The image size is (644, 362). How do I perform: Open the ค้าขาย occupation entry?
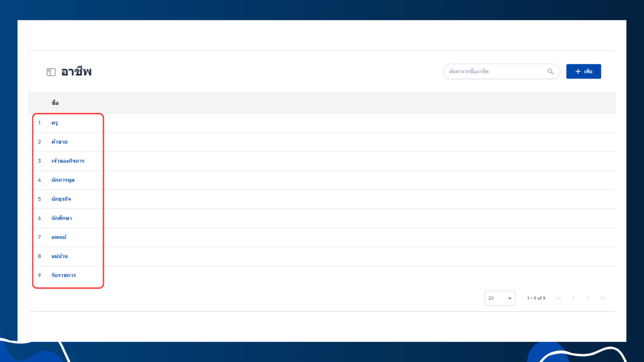(59, 142)
